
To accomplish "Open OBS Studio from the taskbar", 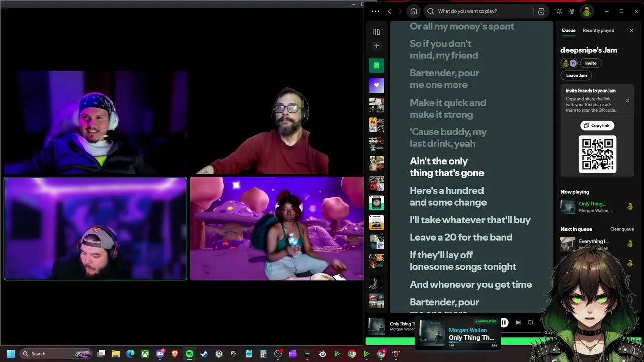I will pos(278,354).
